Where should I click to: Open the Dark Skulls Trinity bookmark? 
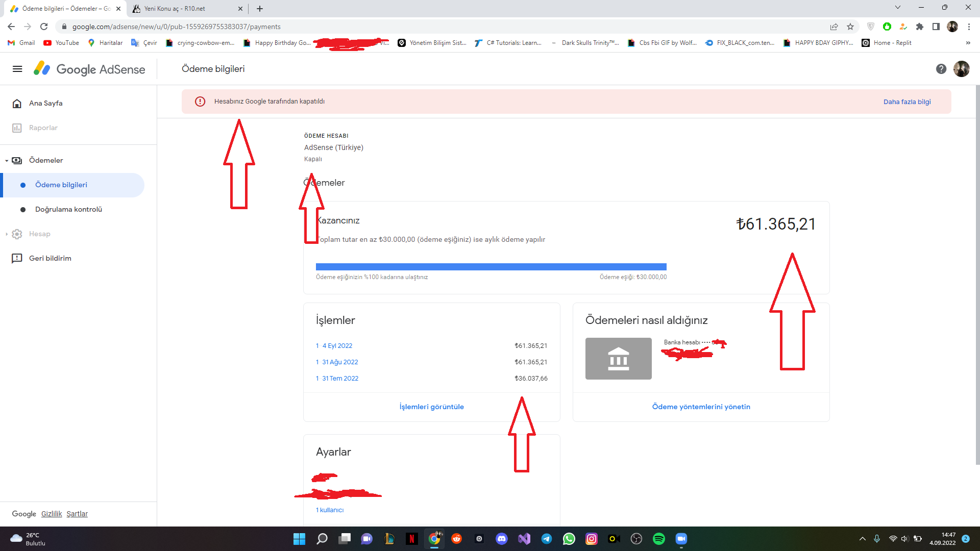pos(585,43)
